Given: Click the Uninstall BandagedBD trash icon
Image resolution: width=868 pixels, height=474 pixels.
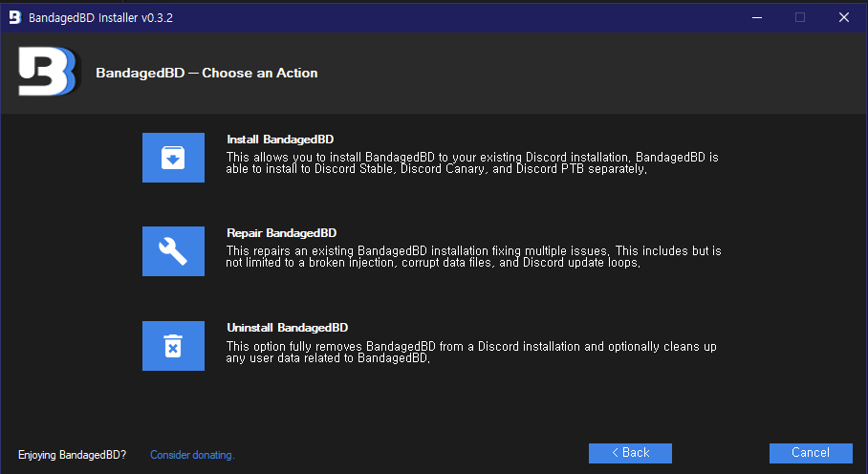Looking at the screenshot, I should [173, 346].
